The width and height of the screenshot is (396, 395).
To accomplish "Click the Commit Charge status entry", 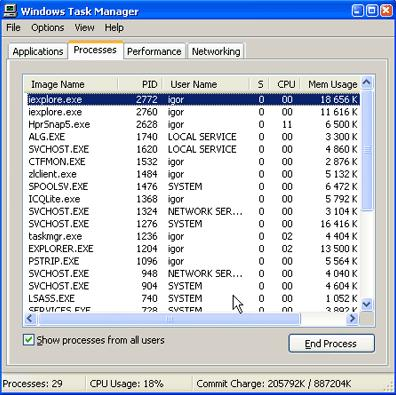I will (x=274, y=384).
